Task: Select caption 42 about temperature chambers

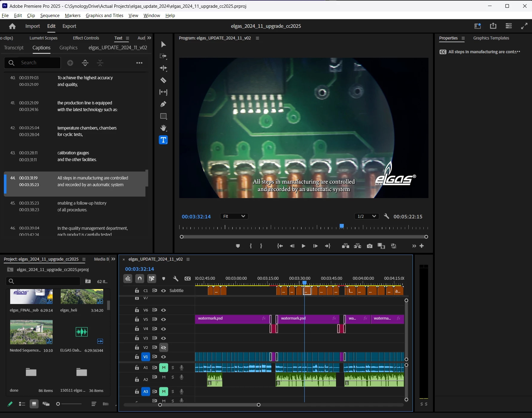Action: 87,131
